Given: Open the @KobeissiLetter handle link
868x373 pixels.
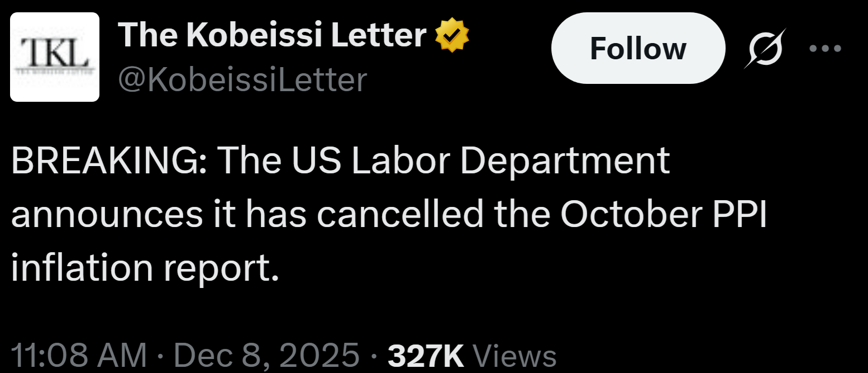Looking at the screenshot, I should coord(242,79).
